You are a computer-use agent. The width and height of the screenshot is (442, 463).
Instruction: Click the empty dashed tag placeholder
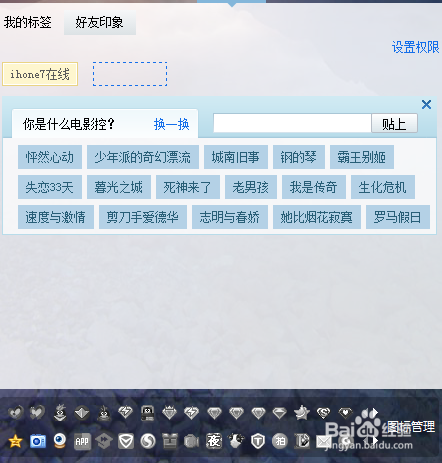130,74
